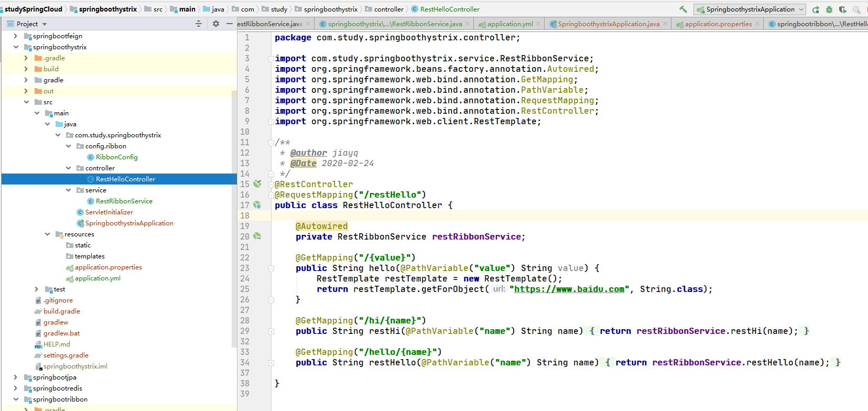Start debugging with the bug icon
This screenshot has height=411, width=868.
[829, 9]
